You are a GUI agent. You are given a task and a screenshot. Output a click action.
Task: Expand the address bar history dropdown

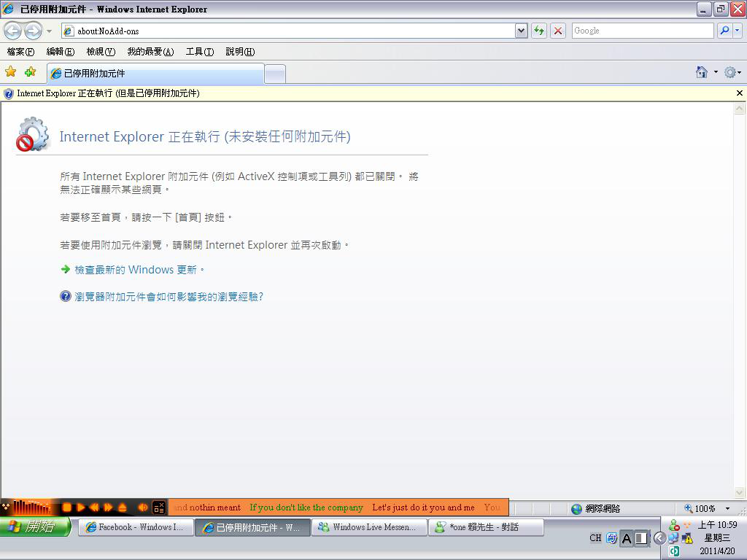[521, 31]
